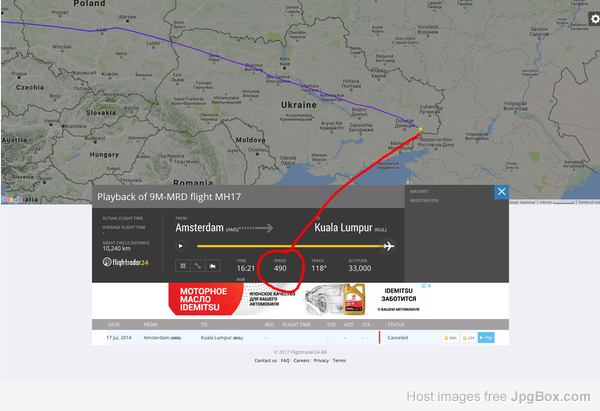Viewport: 600px width, 411px height.
Task: Click the Idemitsu motor oil advertisement banner
Action: (x=300, y=299)
